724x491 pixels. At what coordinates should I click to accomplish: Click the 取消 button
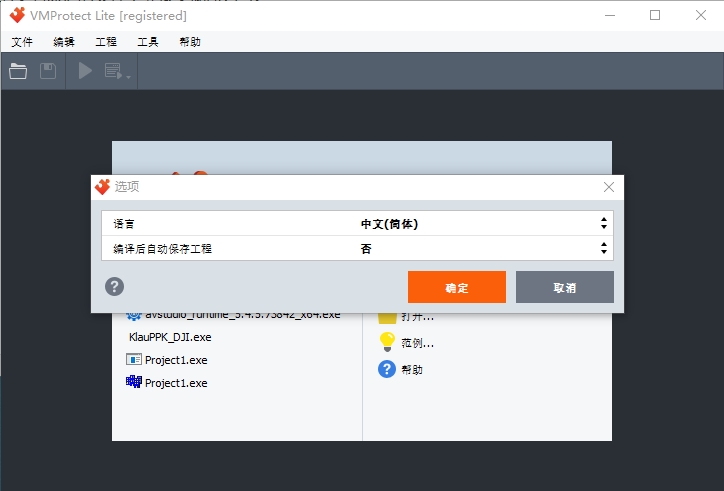[565, 287]
